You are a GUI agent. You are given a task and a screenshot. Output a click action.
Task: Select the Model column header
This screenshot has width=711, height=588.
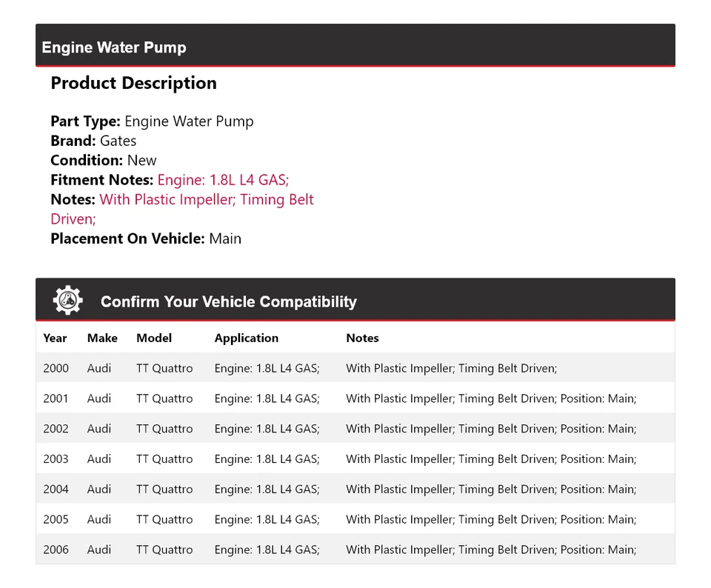pyautogui.click(x=154, y=338)
